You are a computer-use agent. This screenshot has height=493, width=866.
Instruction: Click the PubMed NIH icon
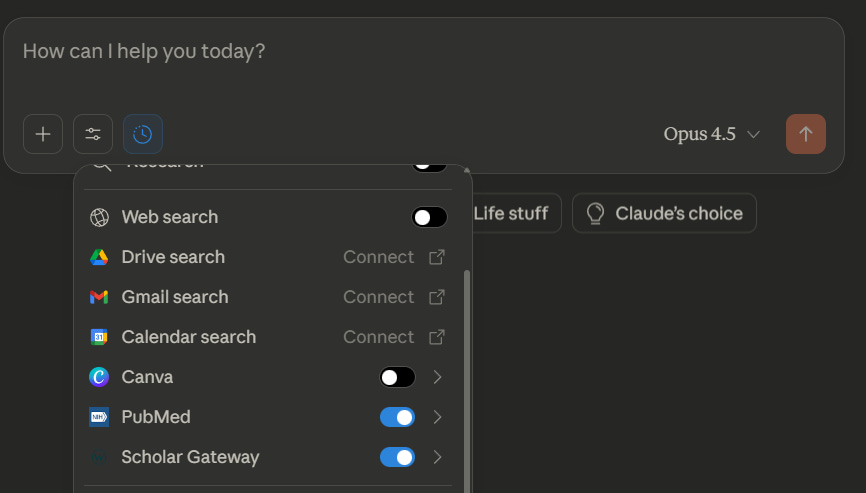point(99,417)
